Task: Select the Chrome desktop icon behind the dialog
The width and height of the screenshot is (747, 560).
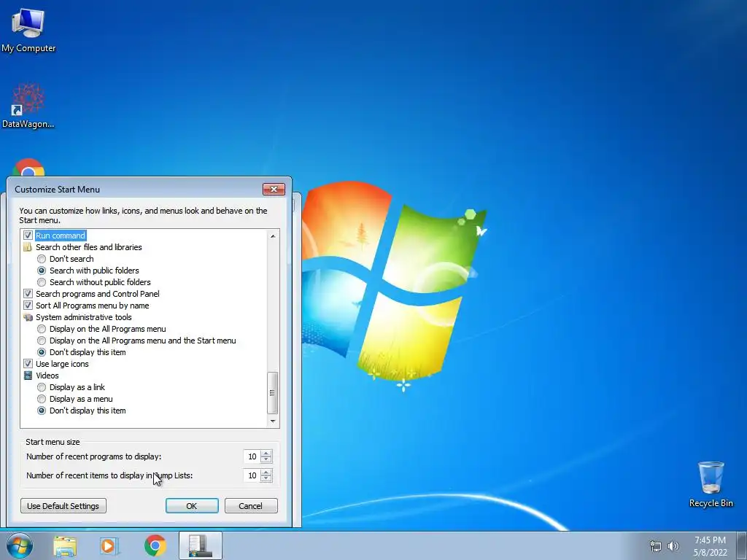Action: (28, 168)
